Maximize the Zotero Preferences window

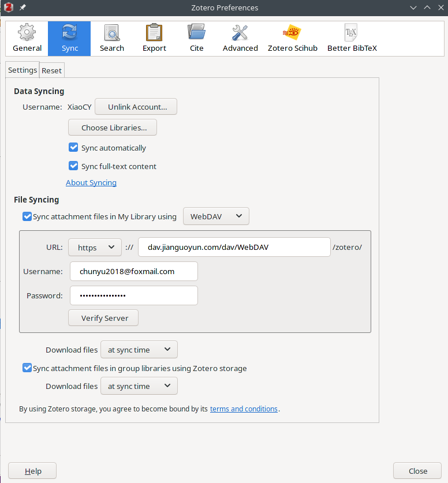pos(427,8)
